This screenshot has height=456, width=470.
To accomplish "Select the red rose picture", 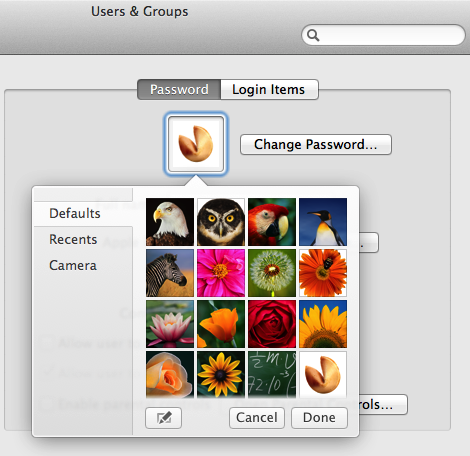I will (272, 324).
